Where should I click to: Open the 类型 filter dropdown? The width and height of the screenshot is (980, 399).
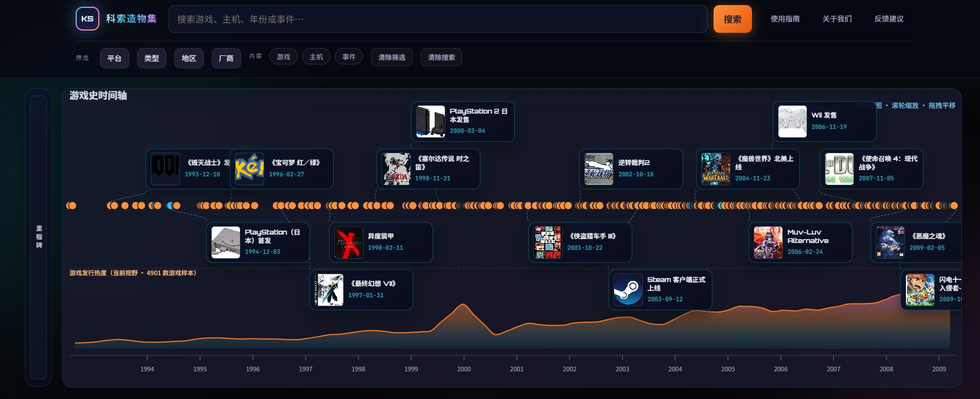(152, 58)
